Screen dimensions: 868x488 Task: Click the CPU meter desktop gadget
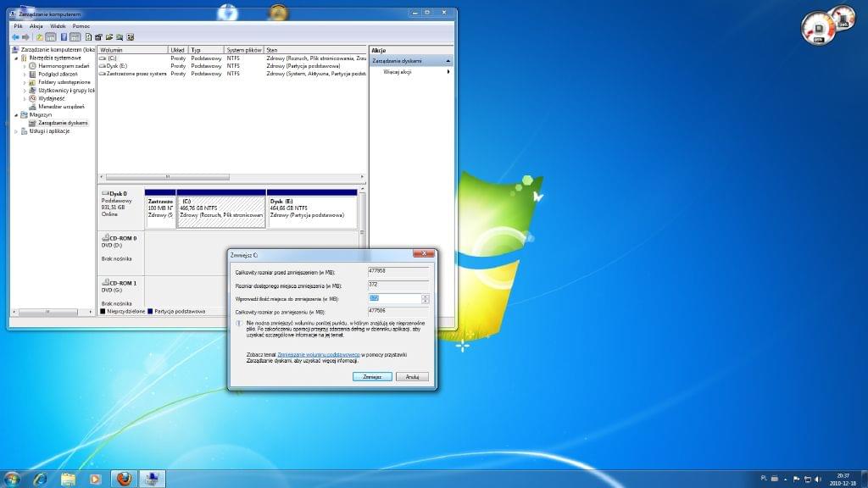(818, 28)
